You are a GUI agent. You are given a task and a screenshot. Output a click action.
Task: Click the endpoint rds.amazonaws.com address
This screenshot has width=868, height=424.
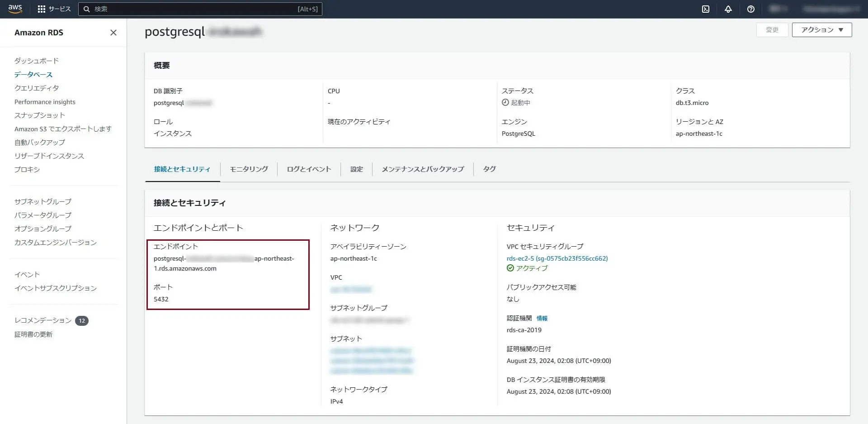(x=224, y=263)
